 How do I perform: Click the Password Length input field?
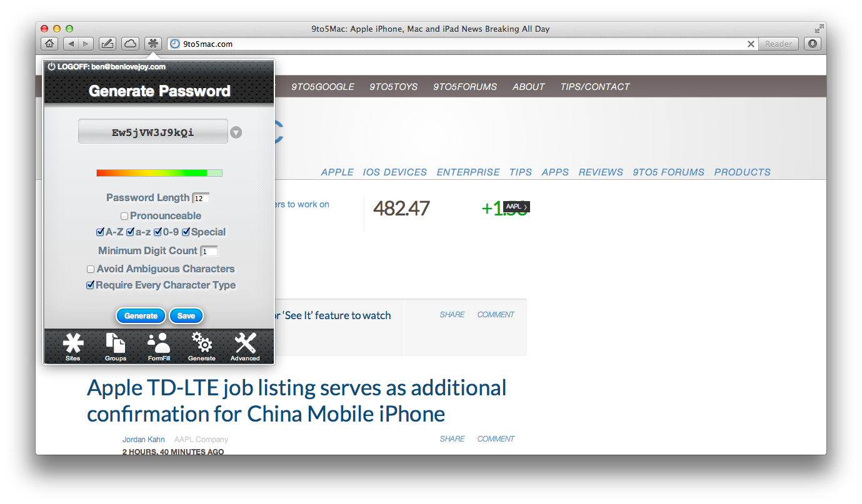click(x=201, y=199)
